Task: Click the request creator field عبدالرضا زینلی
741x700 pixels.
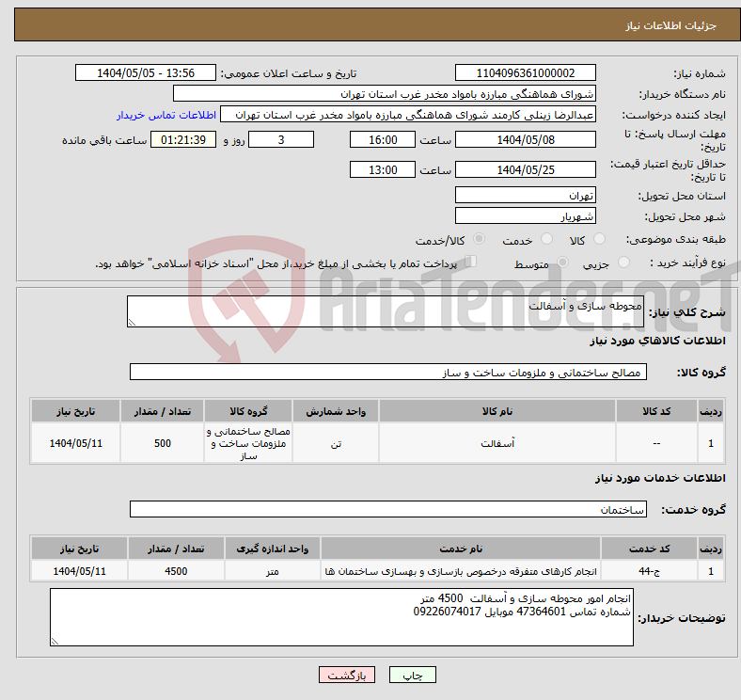Action: 408,115
